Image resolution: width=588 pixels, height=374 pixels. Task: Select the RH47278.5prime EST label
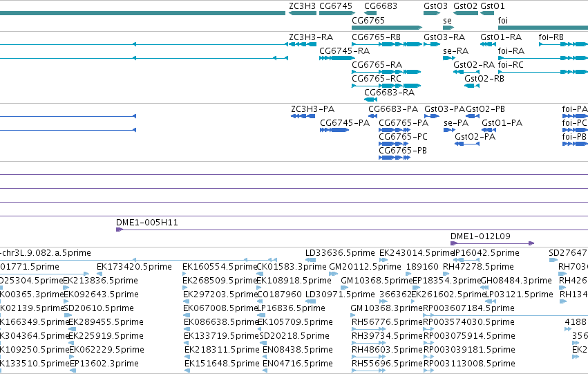[479, 267]
